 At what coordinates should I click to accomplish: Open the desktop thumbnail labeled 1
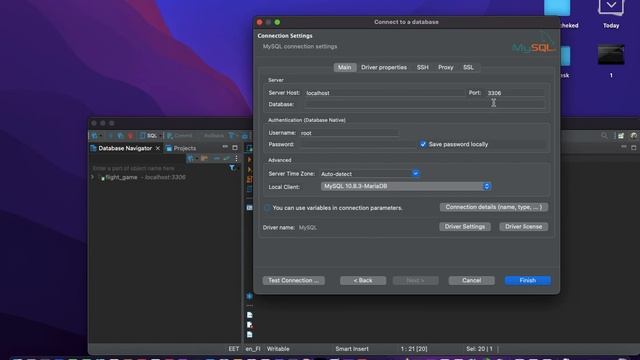(611, 61)
